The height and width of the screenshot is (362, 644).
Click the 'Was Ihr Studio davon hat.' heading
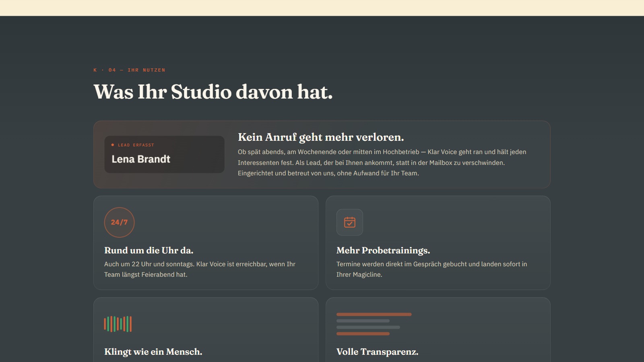click(213, 92)
